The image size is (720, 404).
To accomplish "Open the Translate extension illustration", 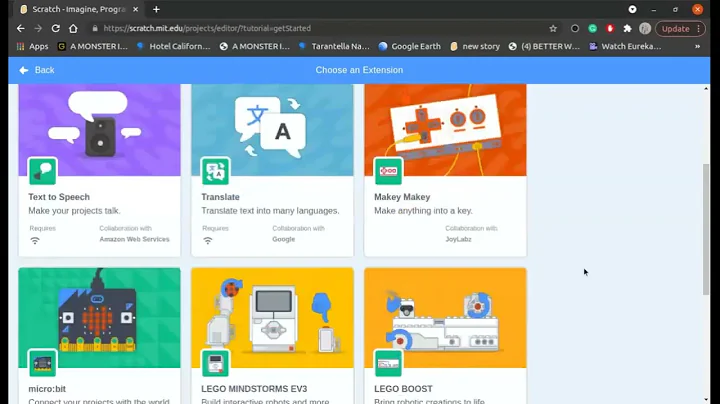I will point(272,130).
